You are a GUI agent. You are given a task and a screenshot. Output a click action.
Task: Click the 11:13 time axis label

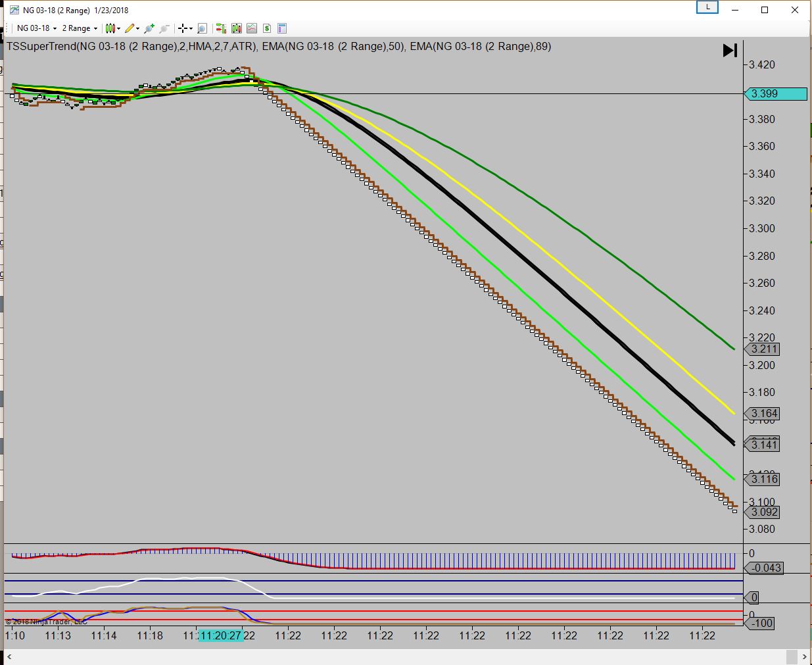58,635
